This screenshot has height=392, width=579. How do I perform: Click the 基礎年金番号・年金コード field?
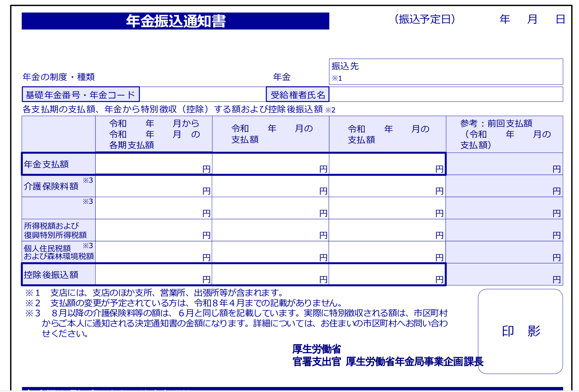[80, 94]
